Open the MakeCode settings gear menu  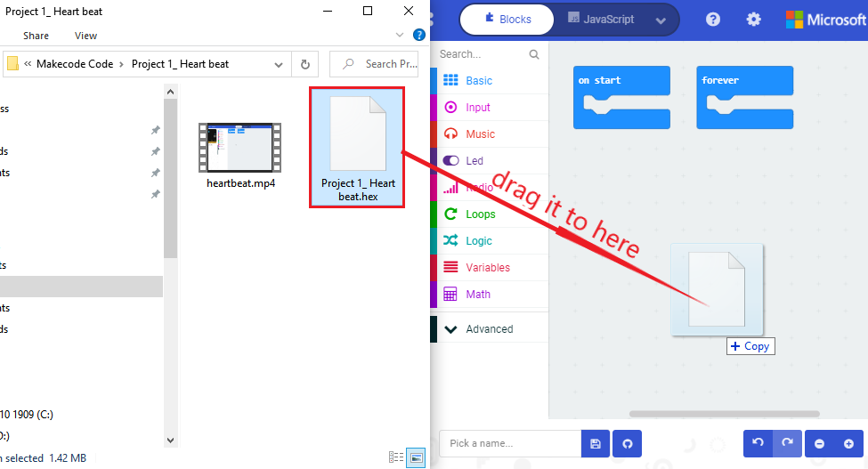[x=753, y=20]
